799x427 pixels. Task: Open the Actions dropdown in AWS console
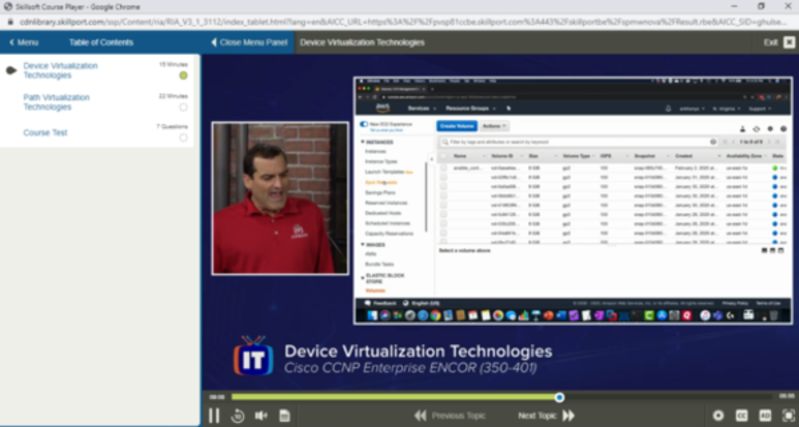coord(494,126)
